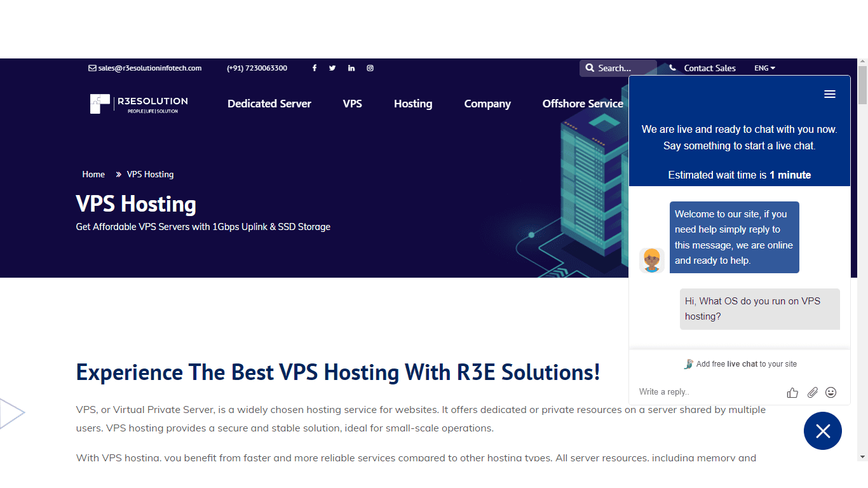Open the LinkedIn icon link
The image size is (868, 488).
click(351, 68)
